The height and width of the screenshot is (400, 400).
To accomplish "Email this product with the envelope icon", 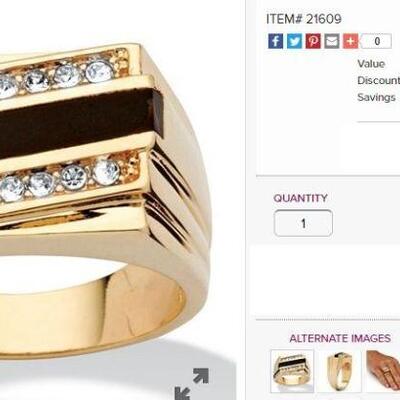I will click(332, 41).
